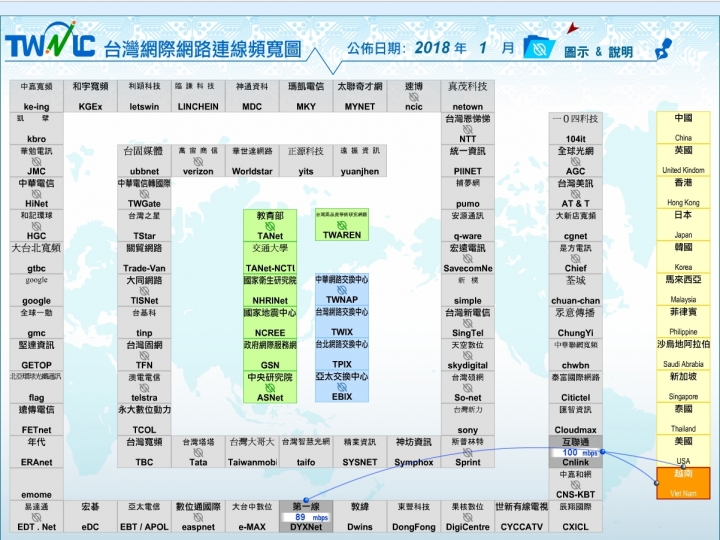Select the CYCCATV 世新有線電視 box
The image size is (720, 540).
pos(521,517)
